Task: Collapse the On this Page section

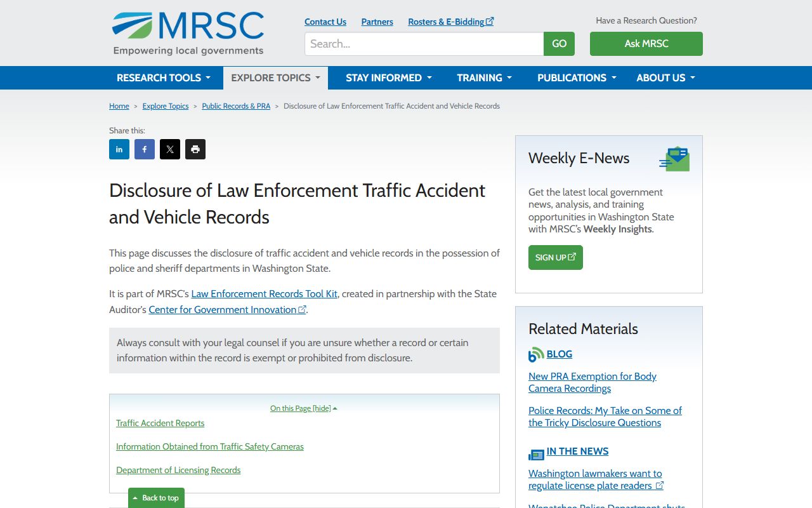Action: (x=304, y=408)
